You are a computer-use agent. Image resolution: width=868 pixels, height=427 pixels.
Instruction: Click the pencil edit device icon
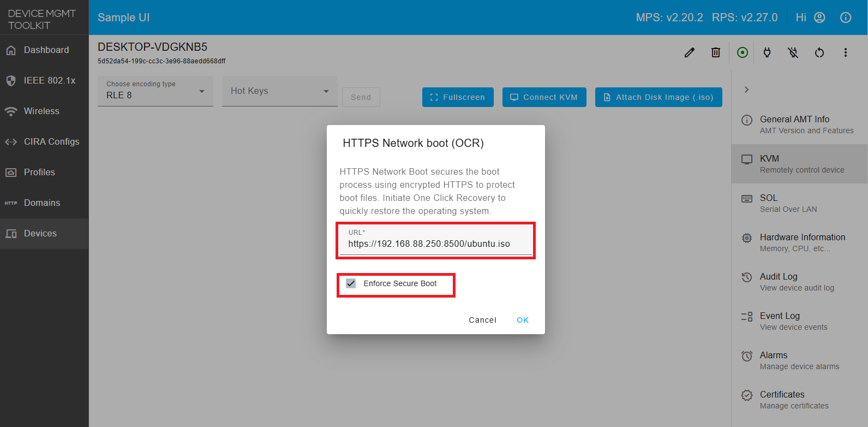click(x=690, y=52)
